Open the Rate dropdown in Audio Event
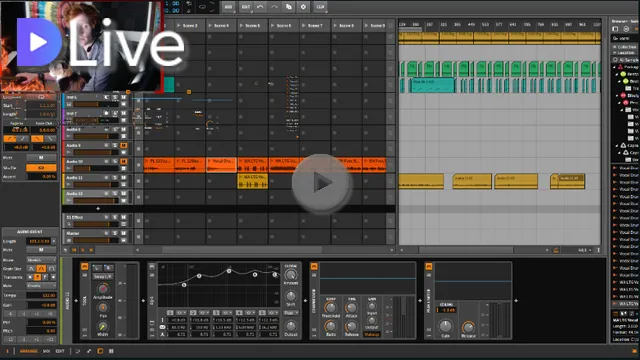 (x=41, y=286)
